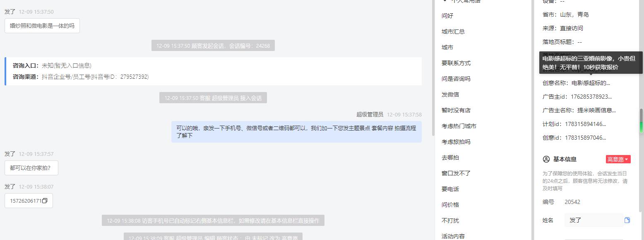Pick the 不打扰 quick reply
The image size is (644, 240).
[450, 221]
